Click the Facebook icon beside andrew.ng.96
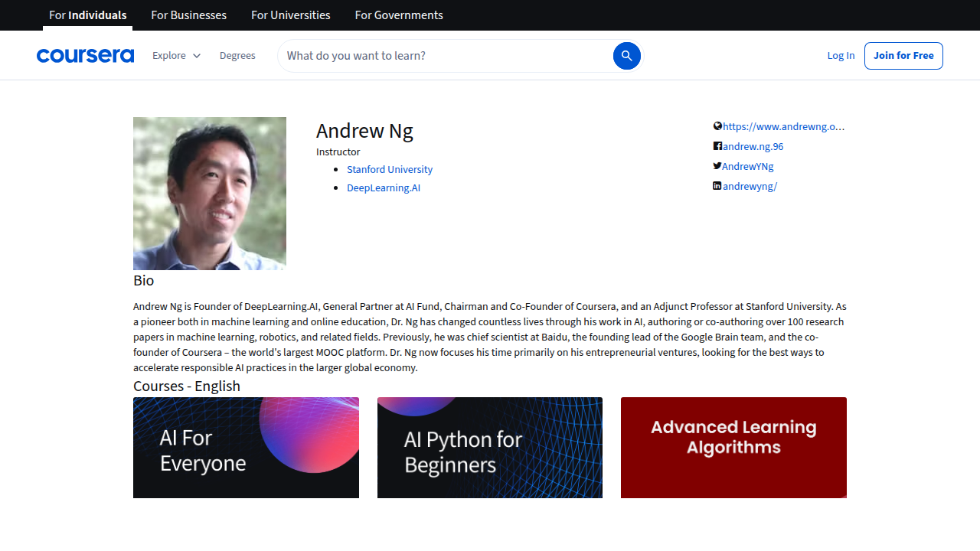Image resolution: width=980 pixels, height=551 pixels. pos(717,146)
